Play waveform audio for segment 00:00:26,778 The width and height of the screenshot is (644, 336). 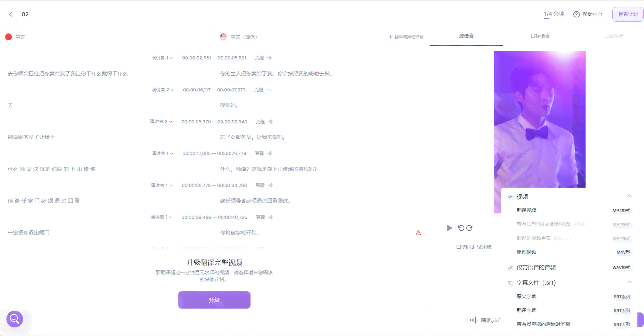coord(270,186)
